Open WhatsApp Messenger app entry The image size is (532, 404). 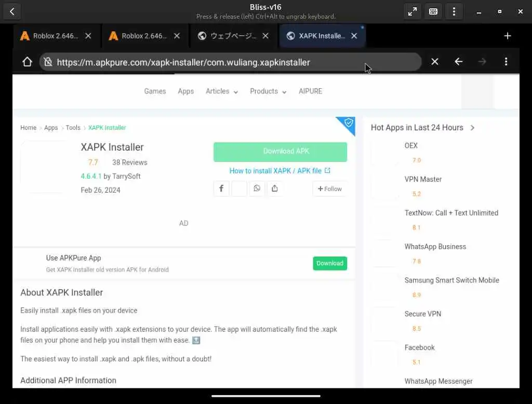pos(438,381)
